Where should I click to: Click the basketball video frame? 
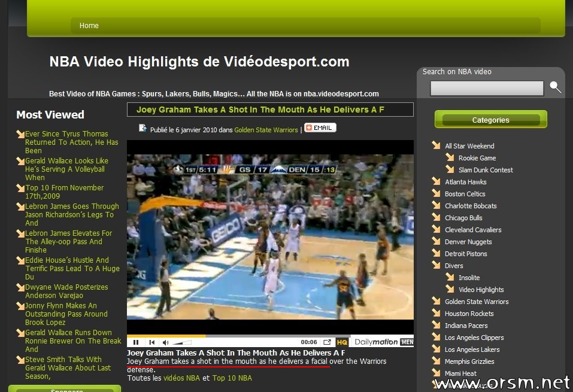pos(270,237)
